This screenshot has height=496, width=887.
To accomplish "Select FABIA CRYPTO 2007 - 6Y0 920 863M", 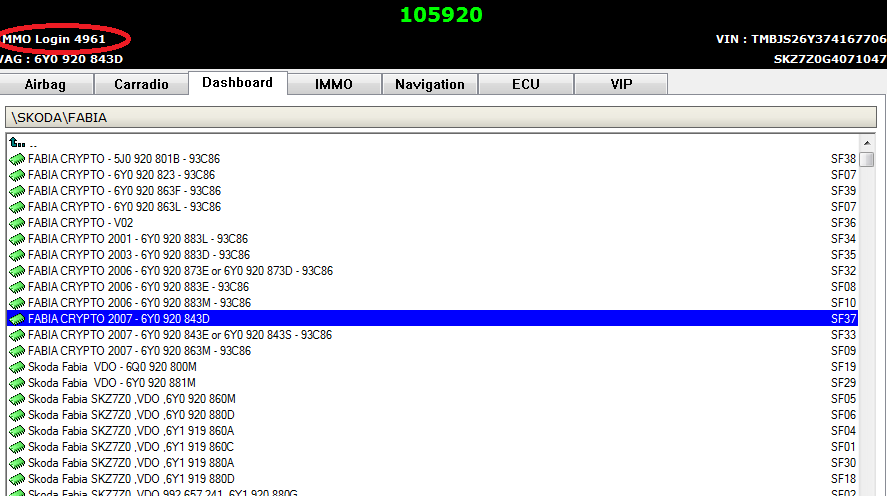I will click(x=139, y=351).
